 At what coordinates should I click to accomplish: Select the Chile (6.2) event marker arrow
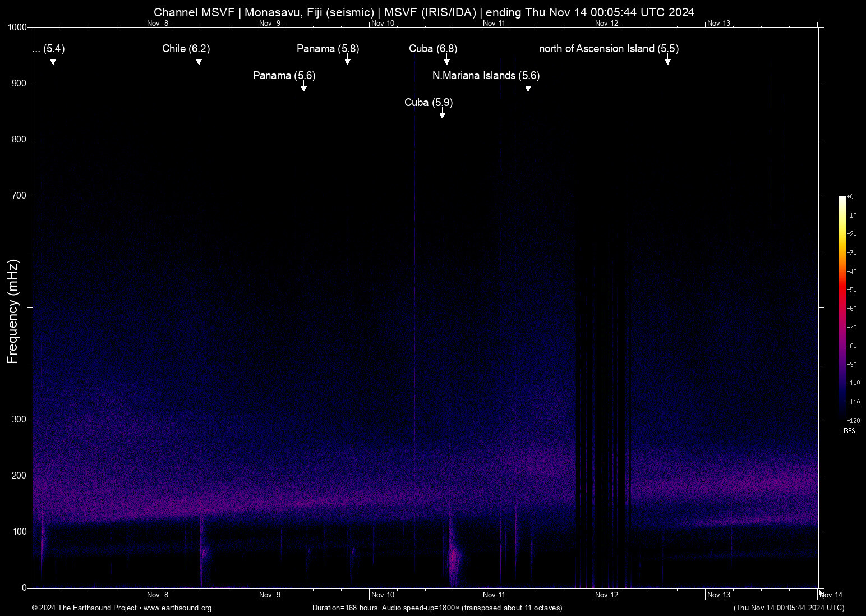199,61
